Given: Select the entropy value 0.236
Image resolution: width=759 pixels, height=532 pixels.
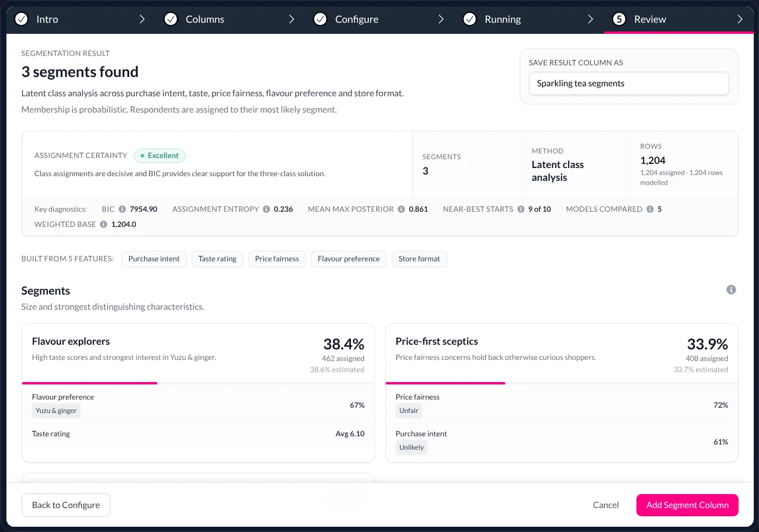Looking at the screenshot, I should (283, 209).
